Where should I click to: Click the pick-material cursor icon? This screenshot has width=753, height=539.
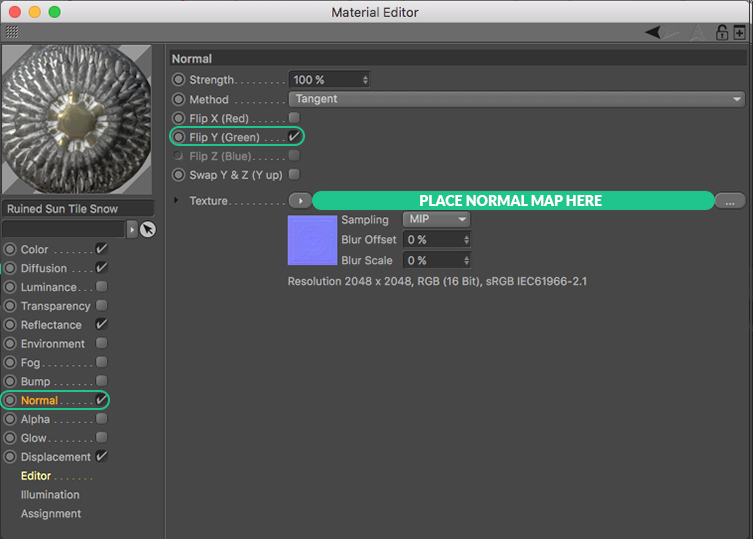148,229
